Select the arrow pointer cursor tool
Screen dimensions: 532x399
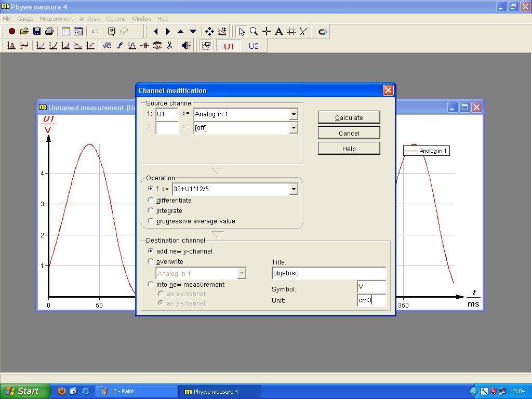[241, 32]
